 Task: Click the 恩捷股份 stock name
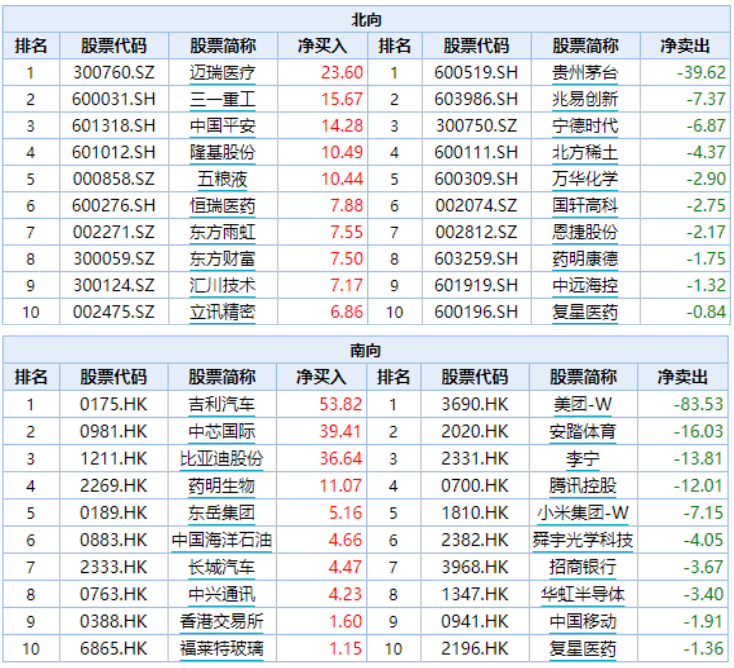(585, 233)
